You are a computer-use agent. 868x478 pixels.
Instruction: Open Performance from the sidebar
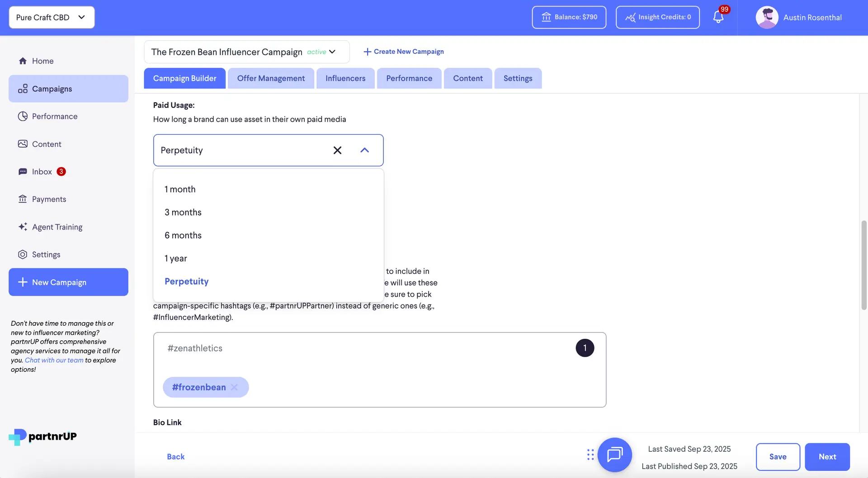pos(54,116)
